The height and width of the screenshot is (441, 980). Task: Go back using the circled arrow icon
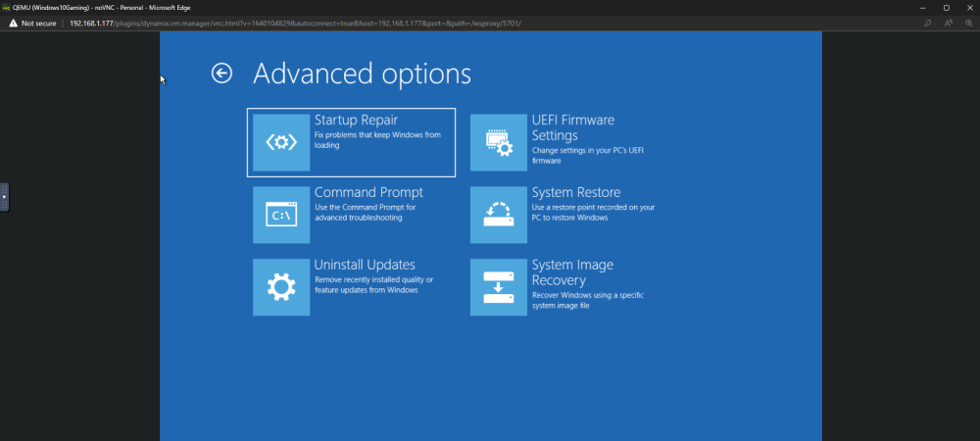click(x=221, y=73)
